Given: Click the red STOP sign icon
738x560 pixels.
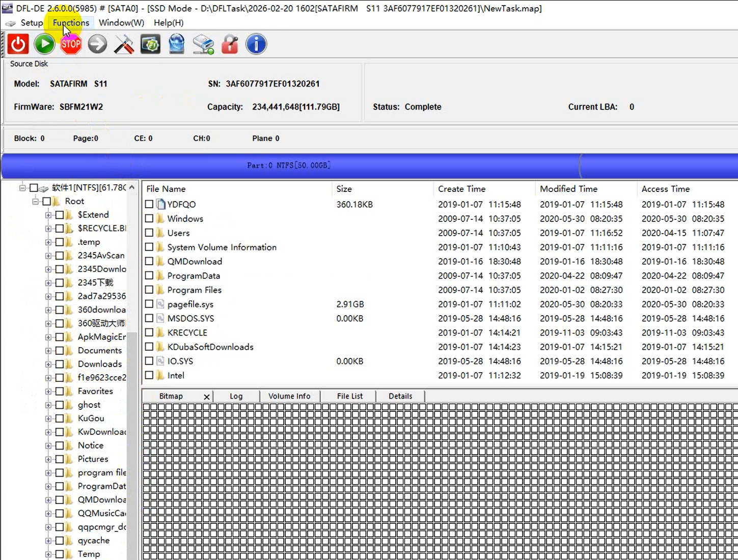Looking at the screenshot, I should click(x=71, y=44).
